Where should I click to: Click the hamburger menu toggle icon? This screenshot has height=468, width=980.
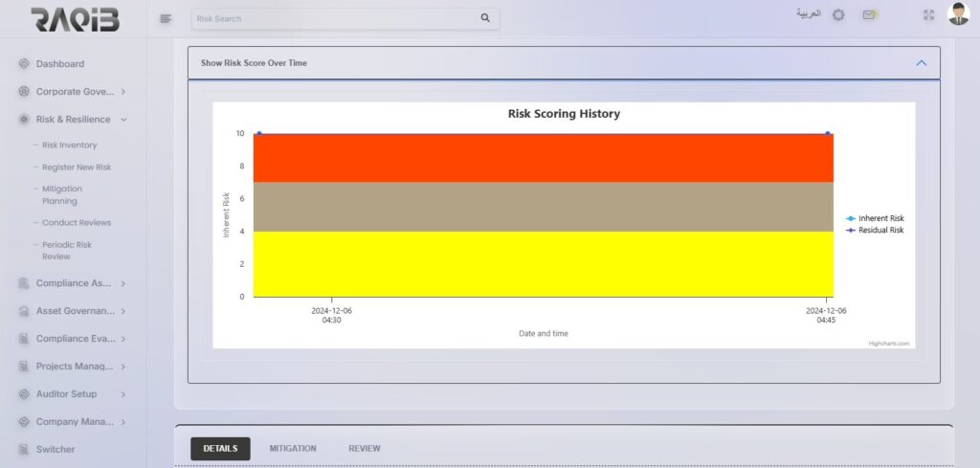point(166,18)
